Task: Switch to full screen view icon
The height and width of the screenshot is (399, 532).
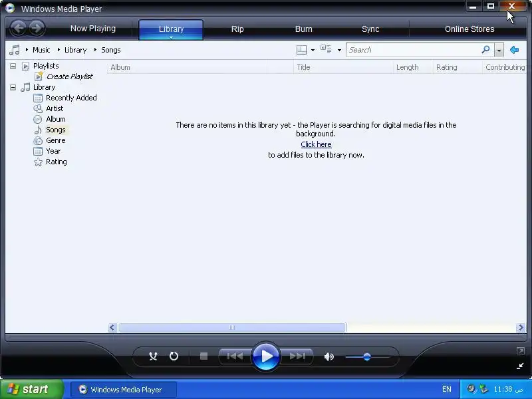Action: [520, 351]
